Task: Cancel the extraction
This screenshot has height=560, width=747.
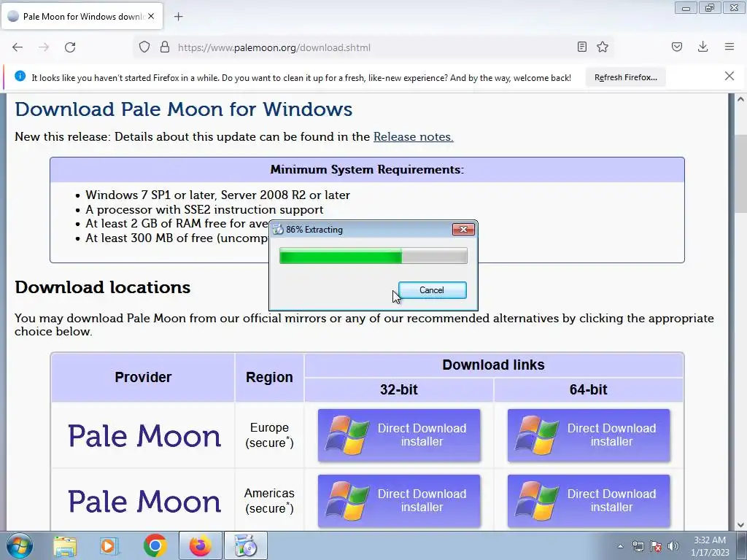Action: pos(432,290)
